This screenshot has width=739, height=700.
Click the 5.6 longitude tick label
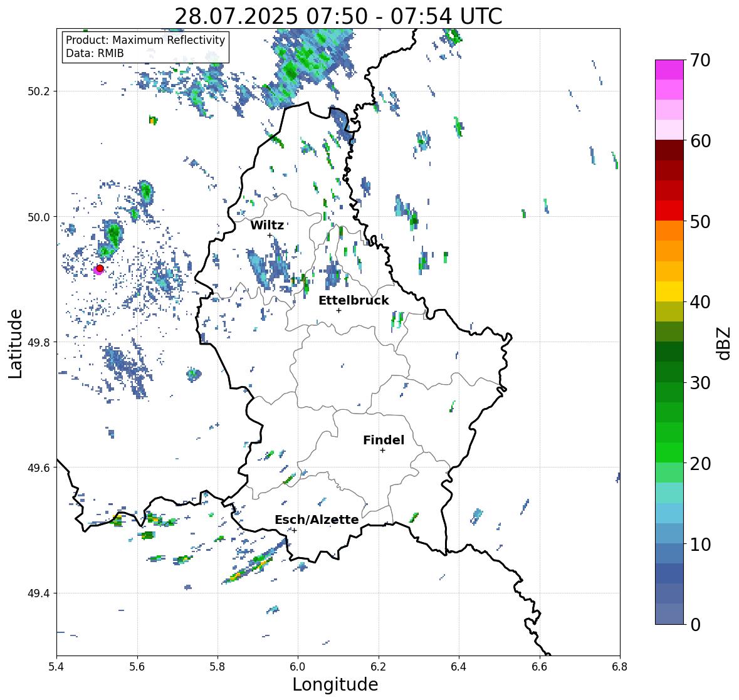click(x=137, y=666)
